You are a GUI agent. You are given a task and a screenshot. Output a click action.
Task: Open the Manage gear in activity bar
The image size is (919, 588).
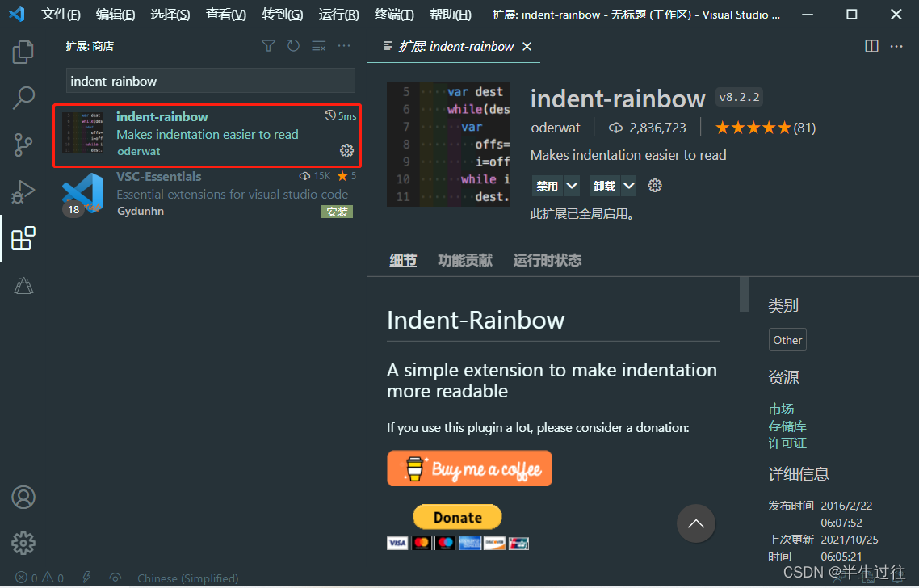[x=23, y=544]
